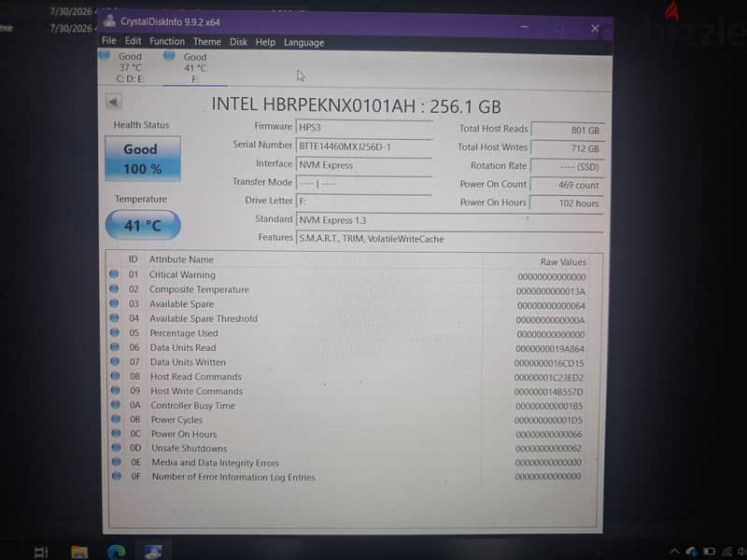This screenshot has height=560, width=747.
Task: Show hidden system tray icons chevron
Action: point(674,552)
